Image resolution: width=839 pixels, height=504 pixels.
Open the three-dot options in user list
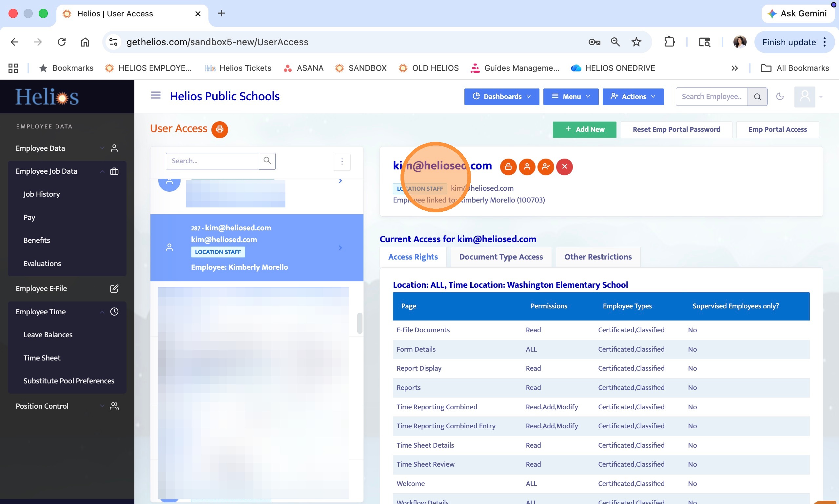point(342,162)
